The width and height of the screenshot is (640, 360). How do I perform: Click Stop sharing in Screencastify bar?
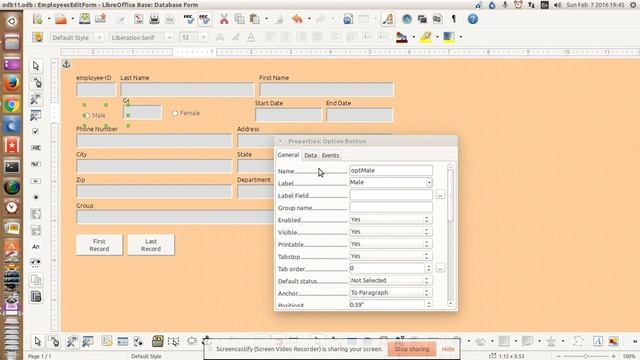pyautogui.click(x=412, y=349)
